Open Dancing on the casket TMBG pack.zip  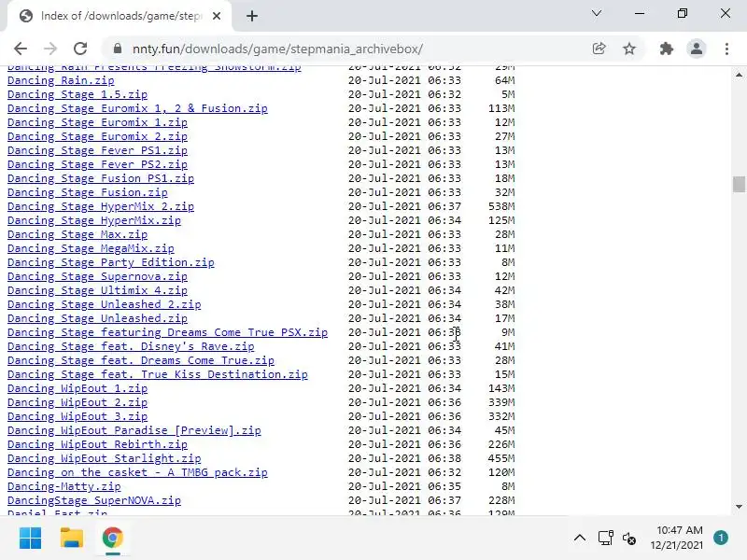pos(137,472)
